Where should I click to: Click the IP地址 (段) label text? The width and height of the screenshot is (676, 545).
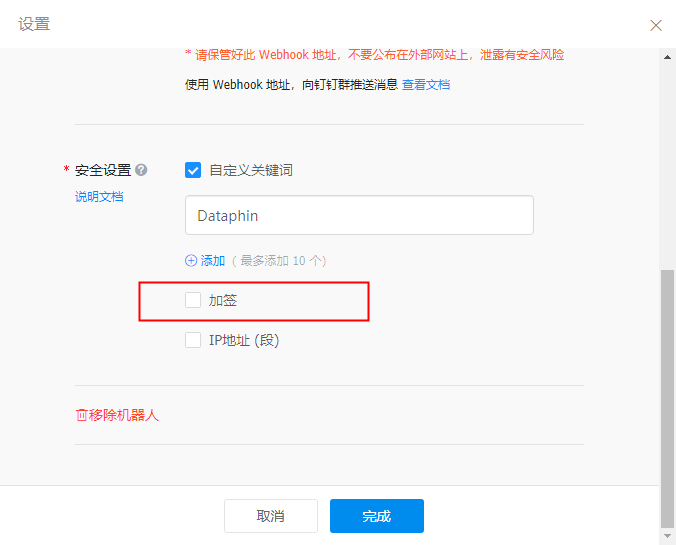click(244, 340)
